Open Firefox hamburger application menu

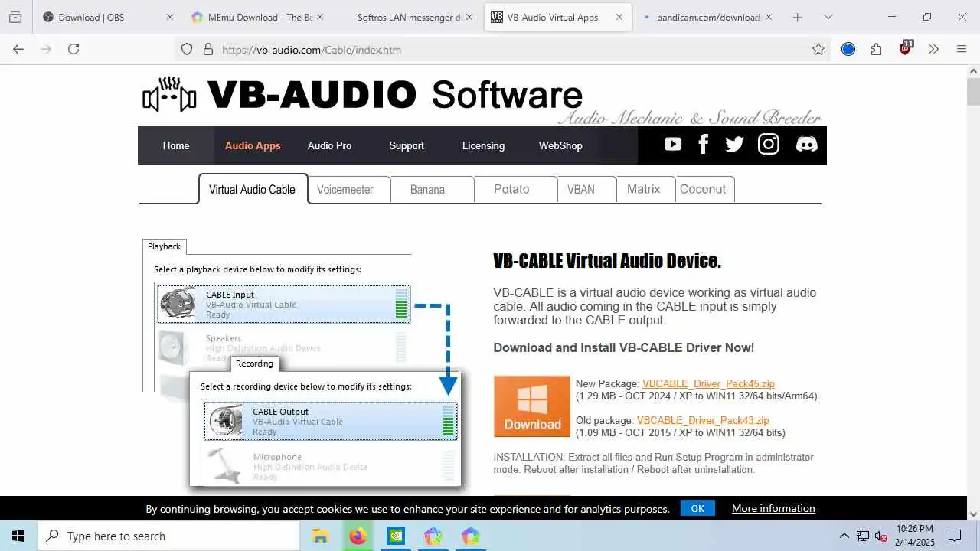point(962,49)
